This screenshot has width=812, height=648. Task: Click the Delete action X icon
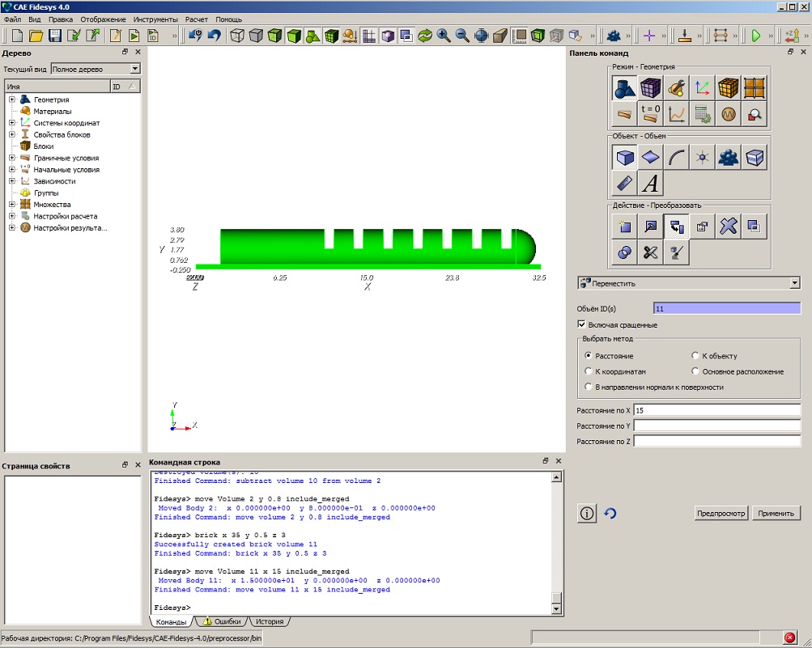point(728,227)
